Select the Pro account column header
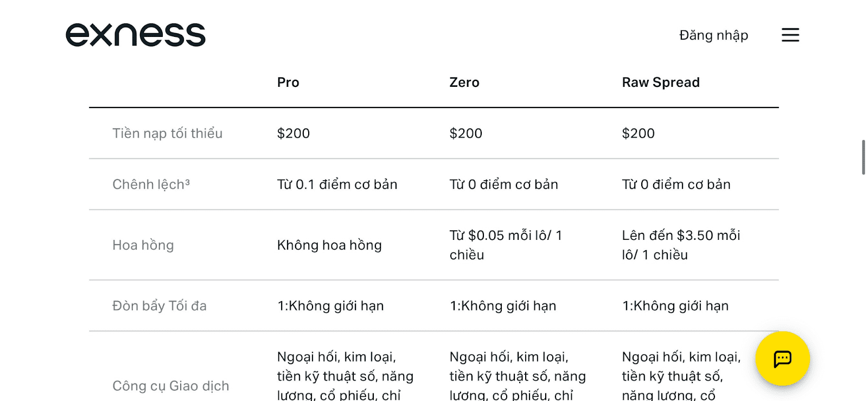This screenshot has height=401, width=868. pyautogui.click(x=288, y=82)
